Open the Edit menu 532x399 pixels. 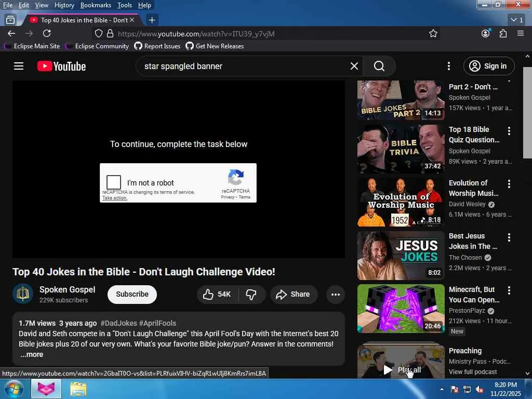click(x=23, y=5)
